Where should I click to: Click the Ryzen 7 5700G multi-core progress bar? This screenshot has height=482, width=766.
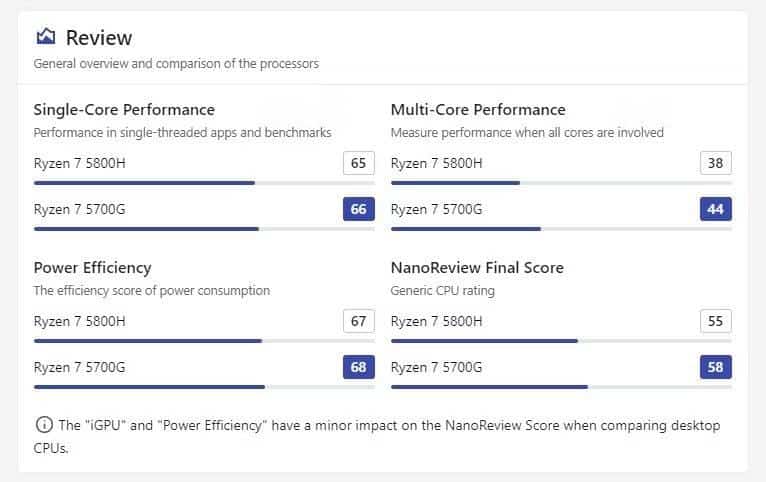click(561, 229)
